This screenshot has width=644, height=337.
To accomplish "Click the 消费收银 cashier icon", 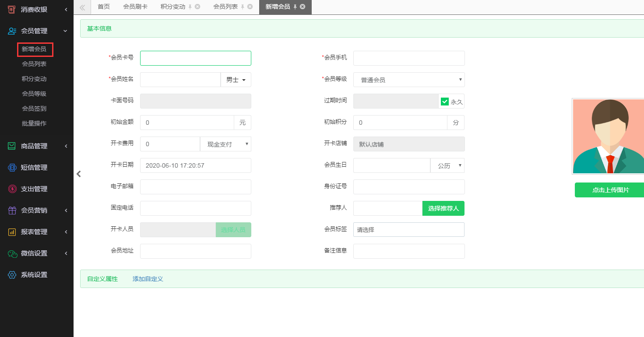I will 12,9.
